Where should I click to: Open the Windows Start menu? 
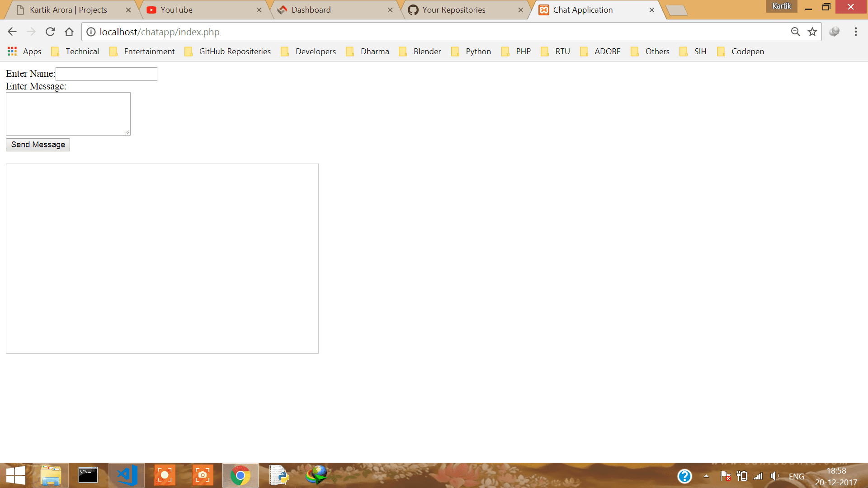[x=16, y=475]
